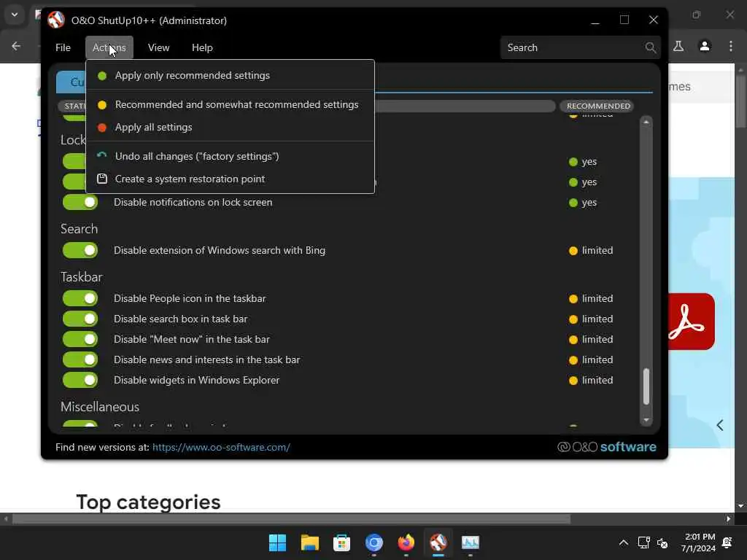Click the browser tab list dropdown arrow
The width and height of the screenshot is (747, 560).
15,15
